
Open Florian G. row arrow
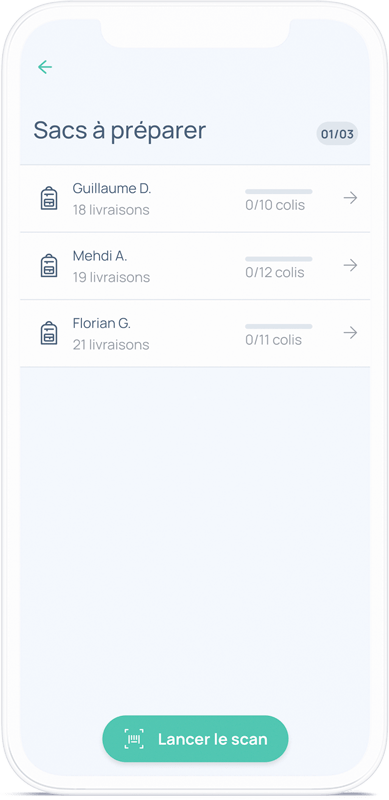350,333
